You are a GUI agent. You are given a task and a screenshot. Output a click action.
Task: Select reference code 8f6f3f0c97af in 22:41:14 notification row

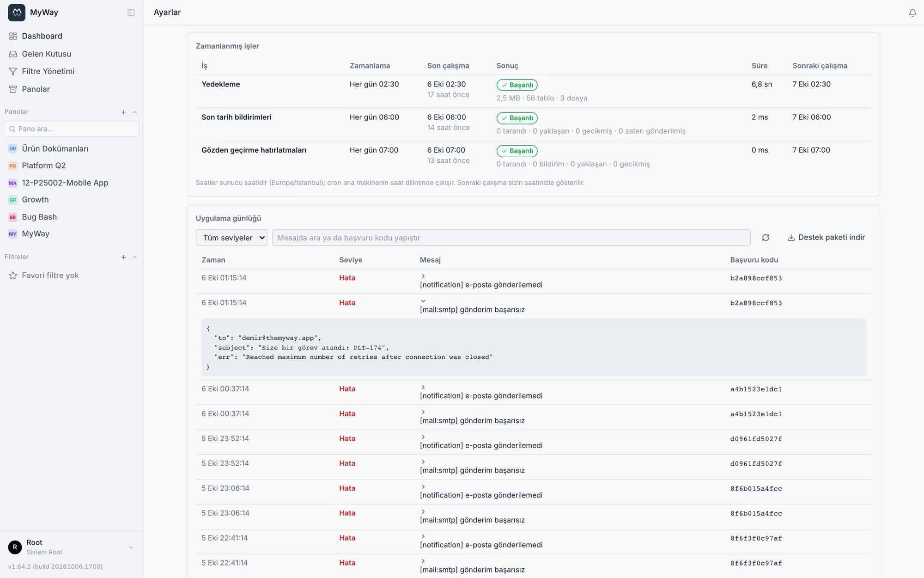[756, 538]
